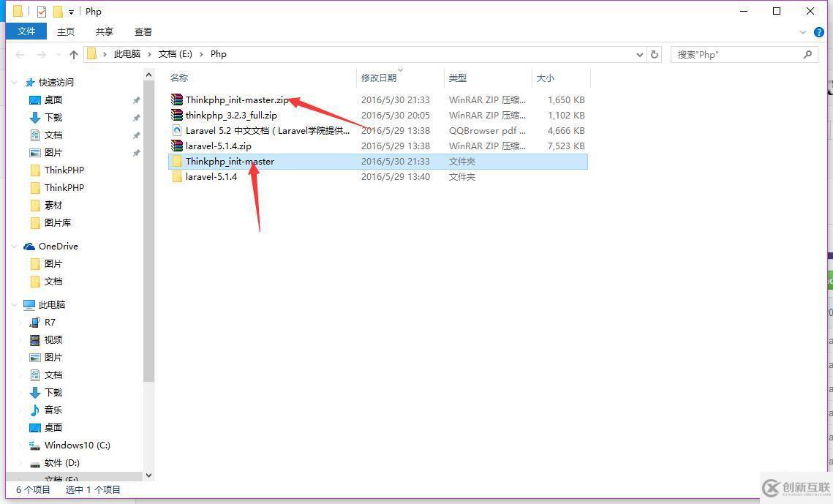Click the Back navigation arrow
The image size is (833, 504).
pyautogui.click(x=20, y=54)
